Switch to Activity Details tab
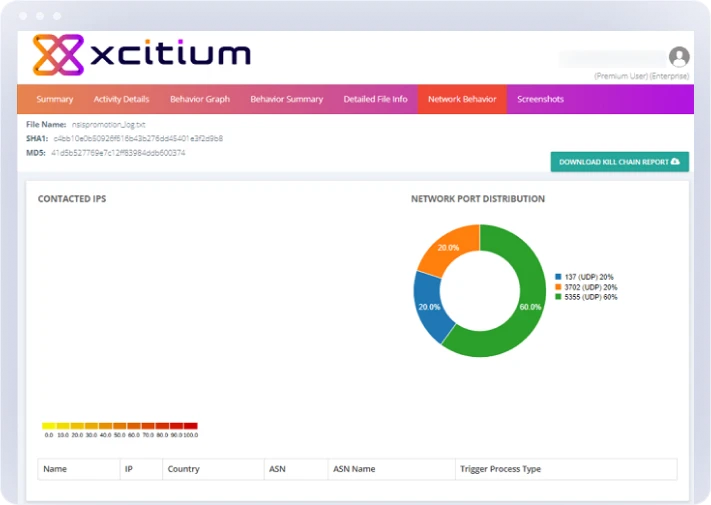Viewport: 711px width, 505px height. [x=121, y=99]
